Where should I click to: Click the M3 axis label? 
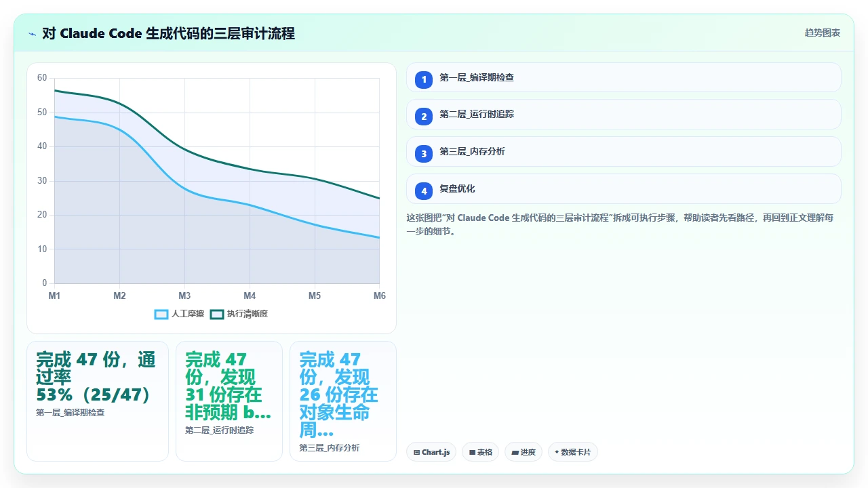[x=184, y=296]
